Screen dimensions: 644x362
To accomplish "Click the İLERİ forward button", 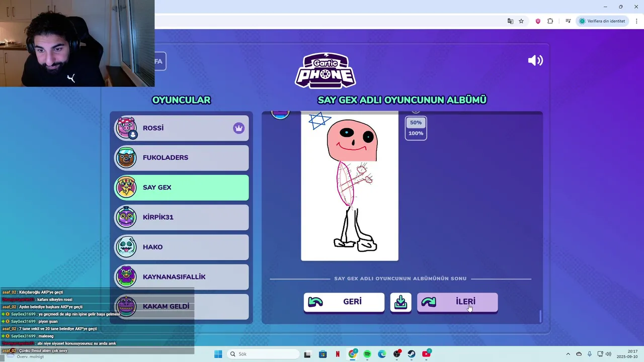I will tap(457, 302).
